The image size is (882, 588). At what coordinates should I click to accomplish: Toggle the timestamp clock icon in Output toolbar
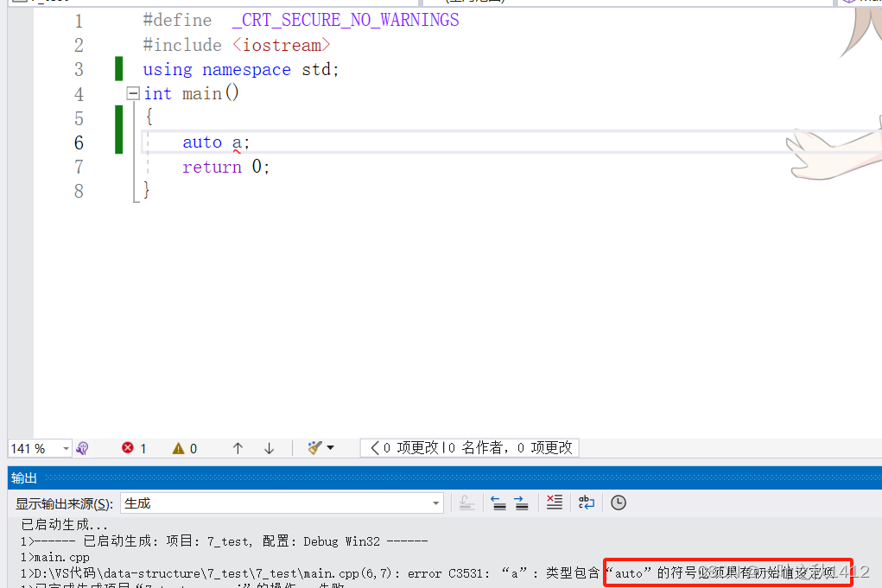[x=618, y=502]
